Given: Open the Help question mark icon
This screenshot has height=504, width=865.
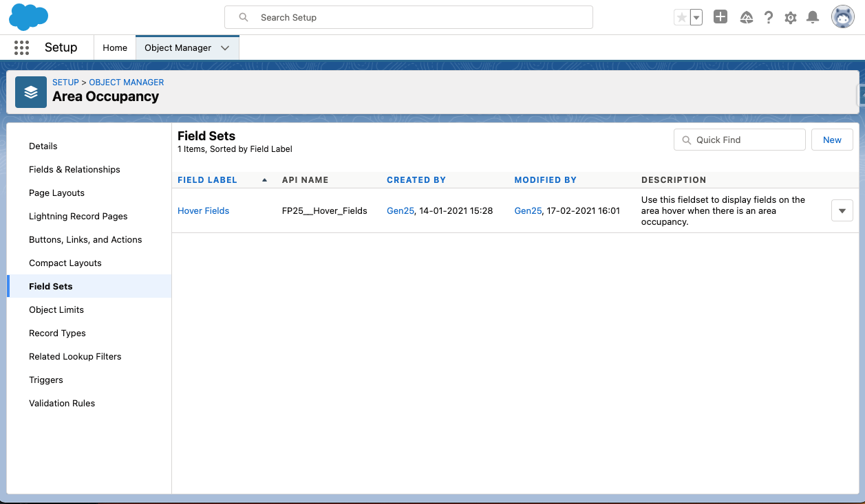Looking at the screenshot, I should (769, 18).
